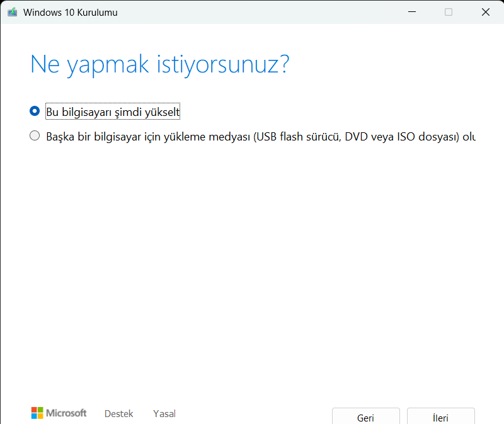Viewport: 504px width, 424px height.
Task: Click the 'Ne yapmak istiyorsunuz?' heading
Action: point(160,66)
